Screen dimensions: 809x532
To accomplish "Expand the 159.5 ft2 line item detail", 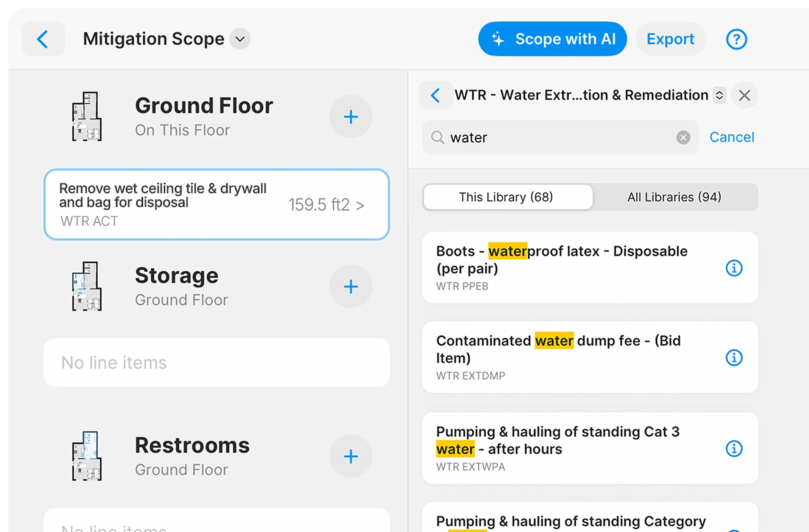I will point(326,205).
